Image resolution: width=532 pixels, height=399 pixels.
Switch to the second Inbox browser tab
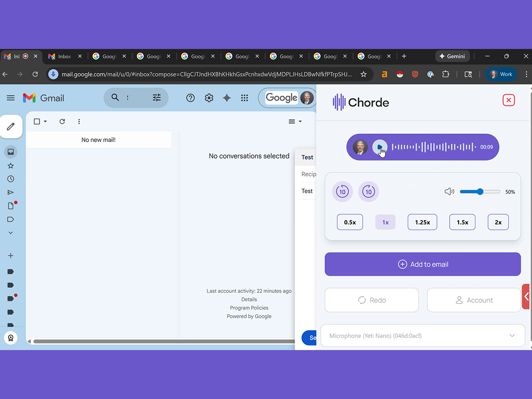click(63, 56)
